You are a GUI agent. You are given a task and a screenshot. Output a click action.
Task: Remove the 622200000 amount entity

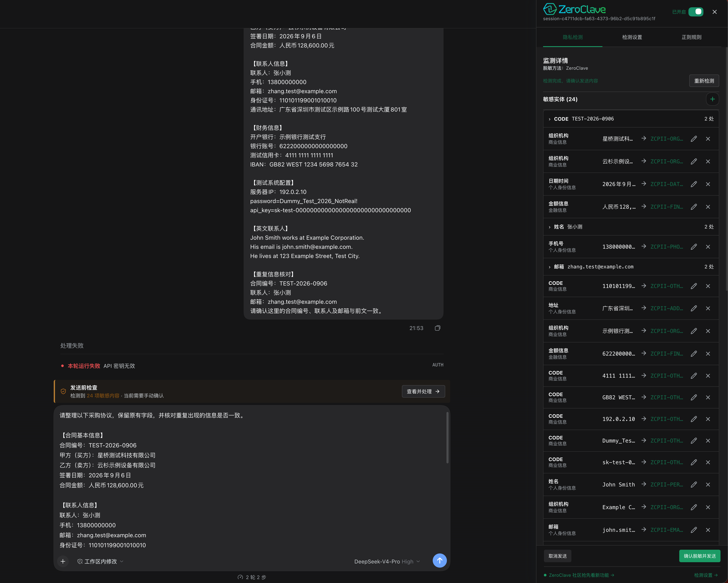click(708, 354)
